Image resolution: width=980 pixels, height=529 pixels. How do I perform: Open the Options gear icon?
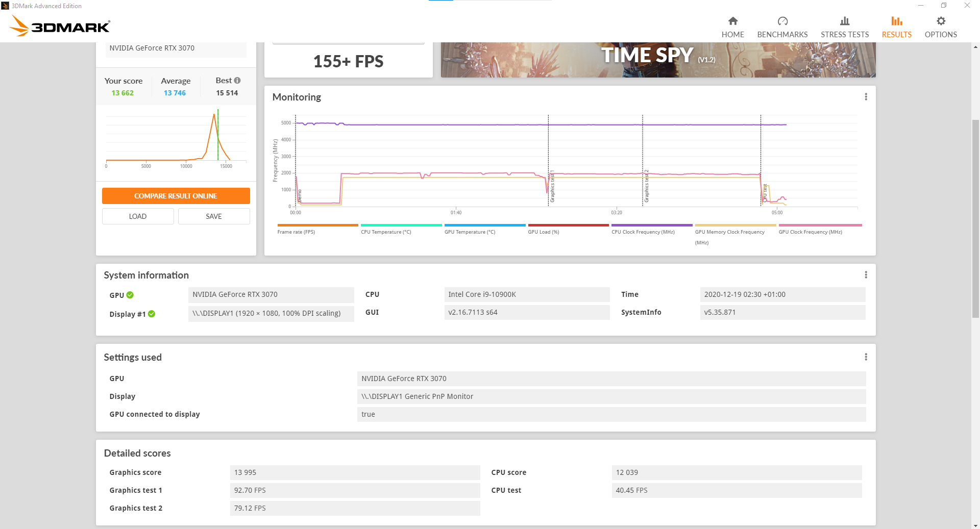coord(940,21)
